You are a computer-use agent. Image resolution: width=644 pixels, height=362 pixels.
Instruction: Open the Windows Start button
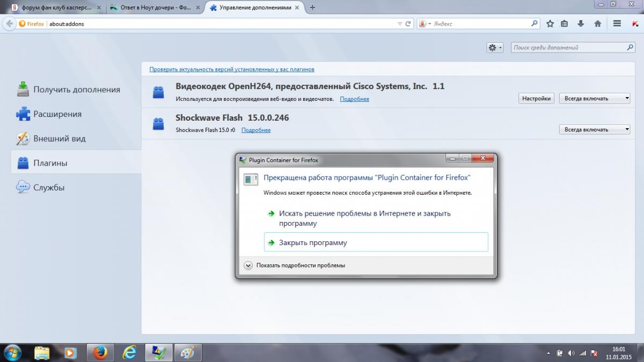pyautogui.click(x=11, y=352)
